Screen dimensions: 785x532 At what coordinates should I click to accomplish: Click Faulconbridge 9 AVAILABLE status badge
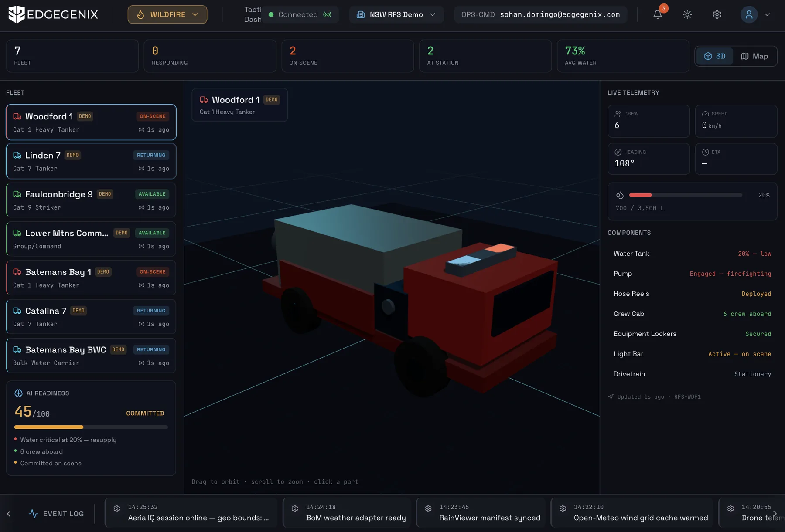click(x=152, y=194)
